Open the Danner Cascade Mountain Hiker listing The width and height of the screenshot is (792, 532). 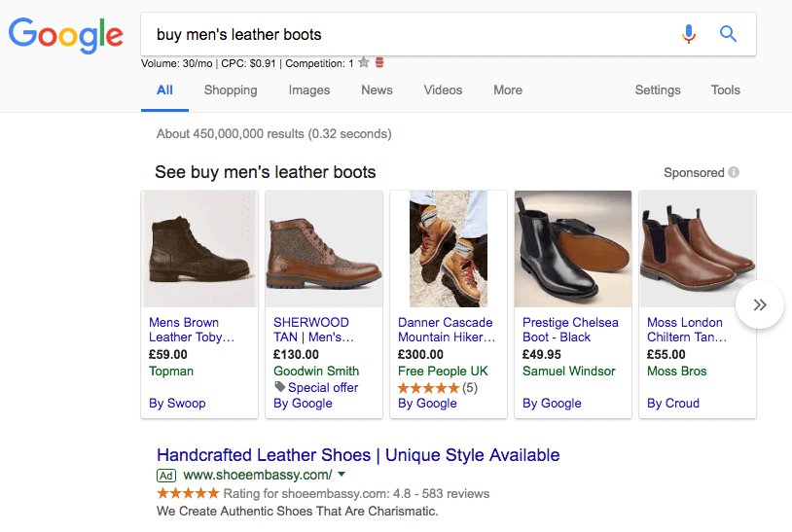447,330
